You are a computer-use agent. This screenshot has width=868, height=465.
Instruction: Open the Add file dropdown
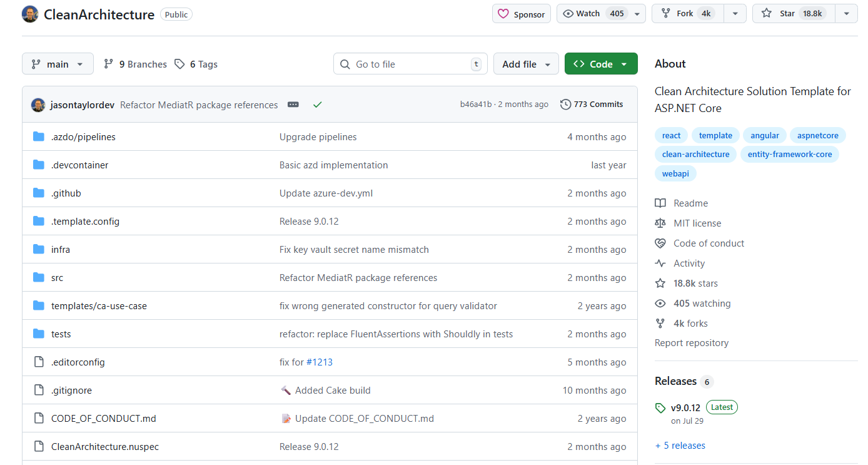pyautogui.click(x=526, y=64)
